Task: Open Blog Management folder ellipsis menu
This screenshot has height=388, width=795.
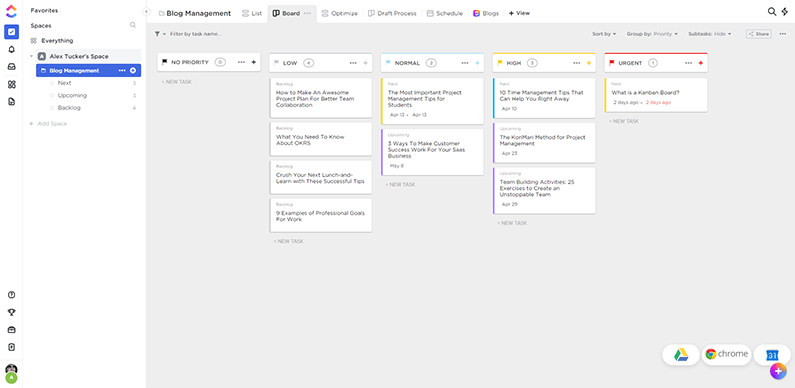Action: click(x=122, y=70)
